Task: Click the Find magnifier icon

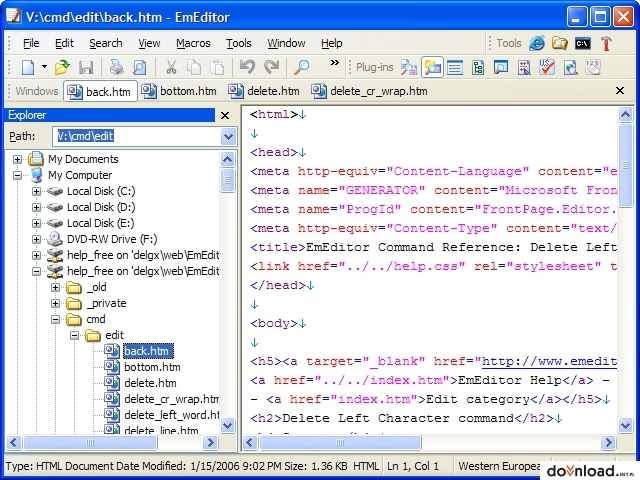Action: click(302, 67)
